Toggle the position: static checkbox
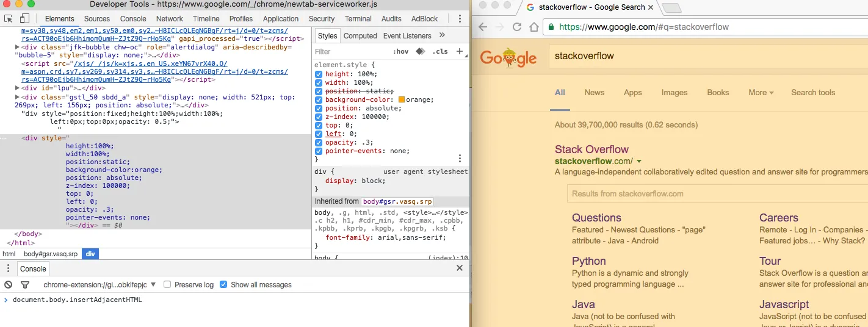 point(319,92)
